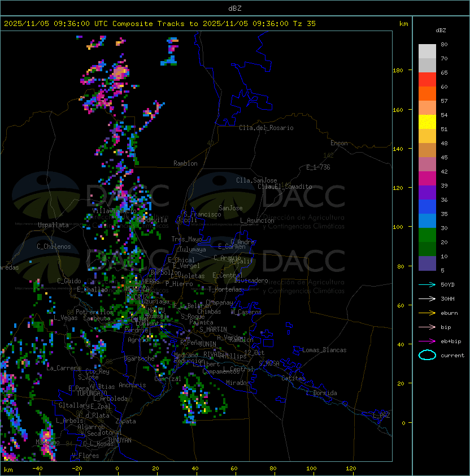Select the Divisadero place label

(x=251, y=280)
